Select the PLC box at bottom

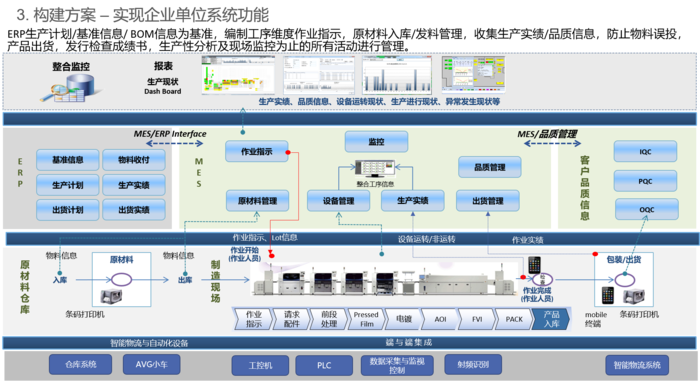pyautogui.click(x=324, y=366)
